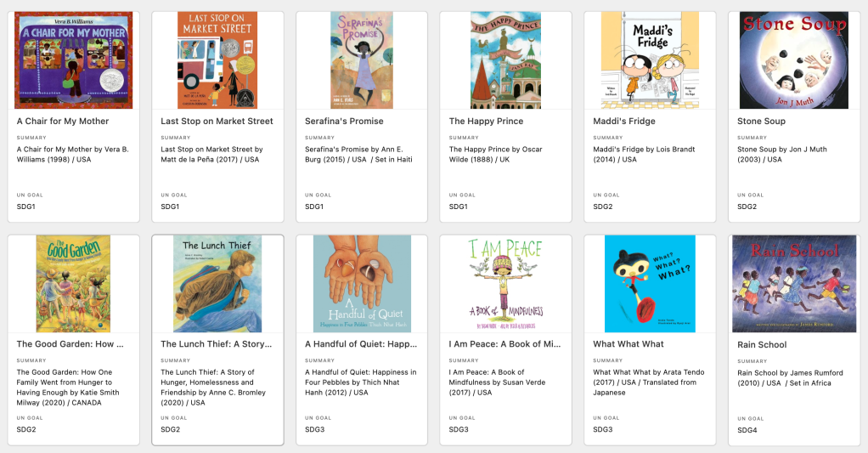Open The Happy Prince cover image
The width and height of the screenshot is (868, 453).
505,60
